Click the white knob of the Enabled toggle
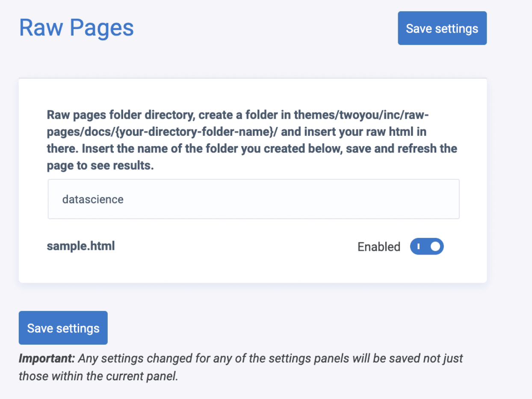This screenshot has height=399, width=532. (435, 246)
